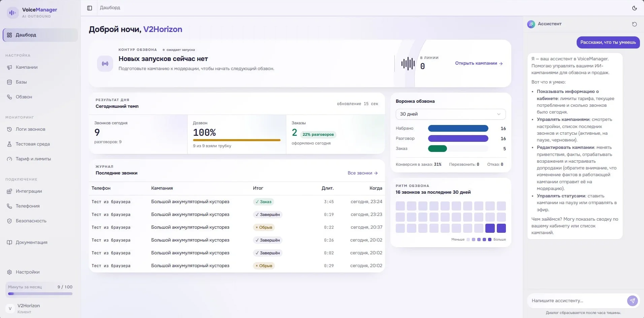Click the last dark heatmap square

pyautogui.click(x=501, y=228)
